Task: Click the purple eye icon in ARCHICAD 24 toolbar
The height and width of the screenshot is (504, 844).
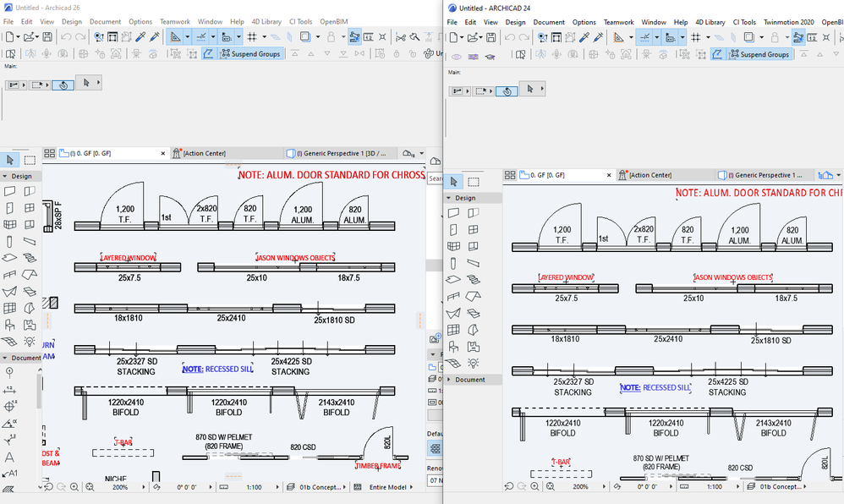Action: pyautogui.click(x=457, y=57)
